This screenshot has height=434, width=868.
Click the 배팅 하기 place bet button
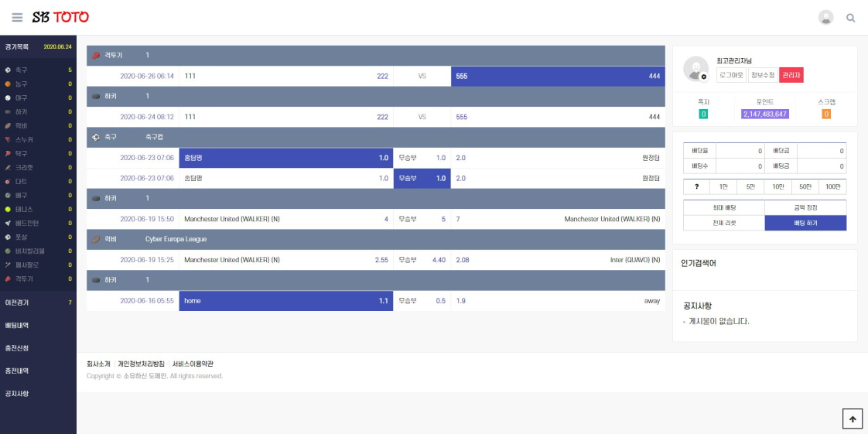[x=805, y=223]
